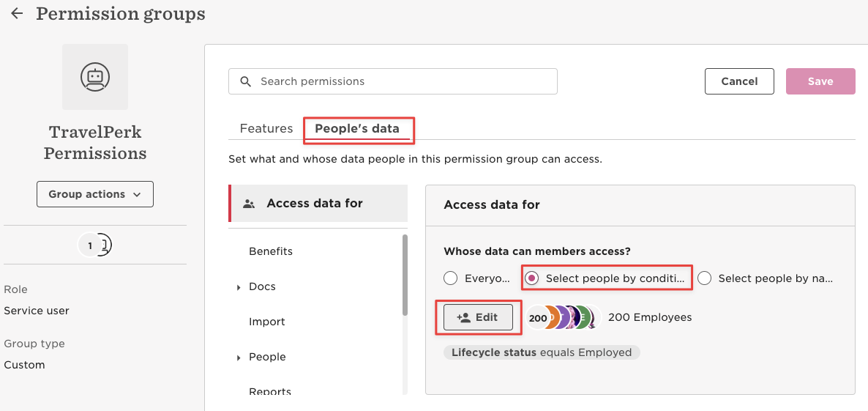Switch to the Features tab
Screen dimensions: 868x411
[x=266, y=128]
